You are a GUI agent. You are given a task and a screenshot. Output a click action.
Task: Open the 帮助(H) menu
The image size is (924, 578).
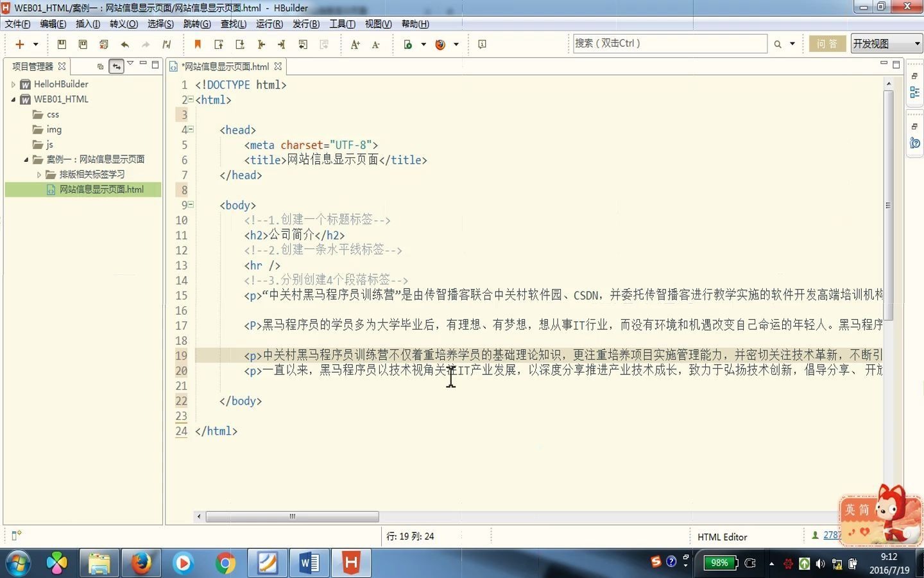click(415, 24)
